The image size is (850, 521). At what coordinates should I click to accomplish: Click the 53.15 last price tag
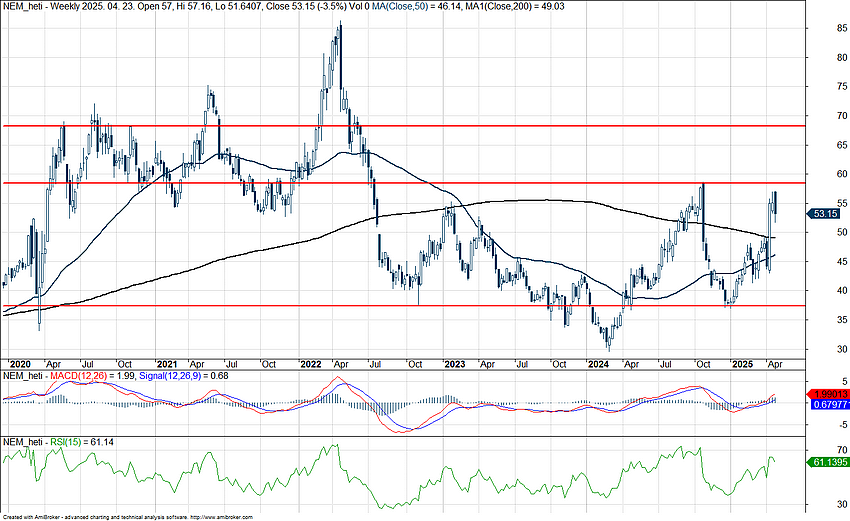point(825,214)
